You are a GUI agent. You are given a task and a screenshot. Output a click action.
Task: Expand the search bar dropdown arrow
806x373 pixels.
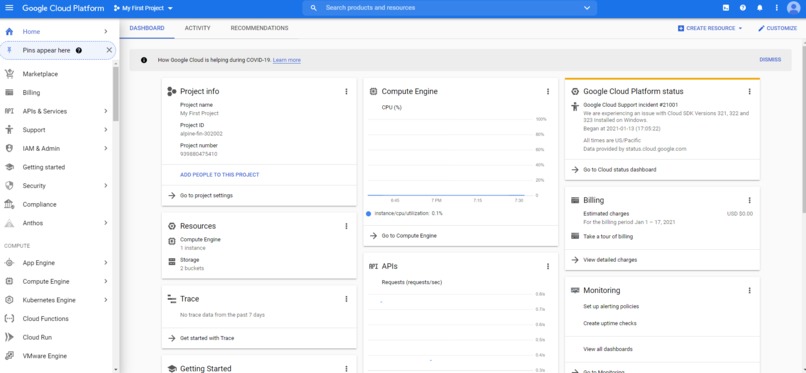(x=587, y=8)
